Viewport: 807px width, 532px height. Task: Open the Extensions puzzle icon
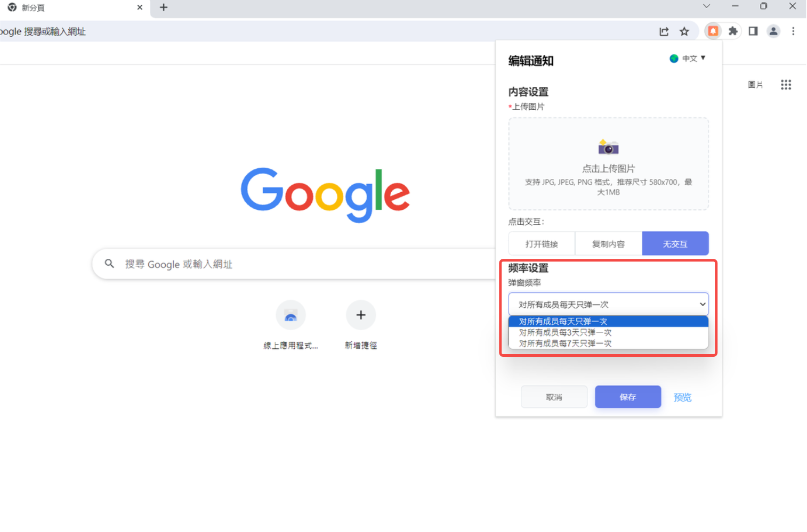(733, 31)
